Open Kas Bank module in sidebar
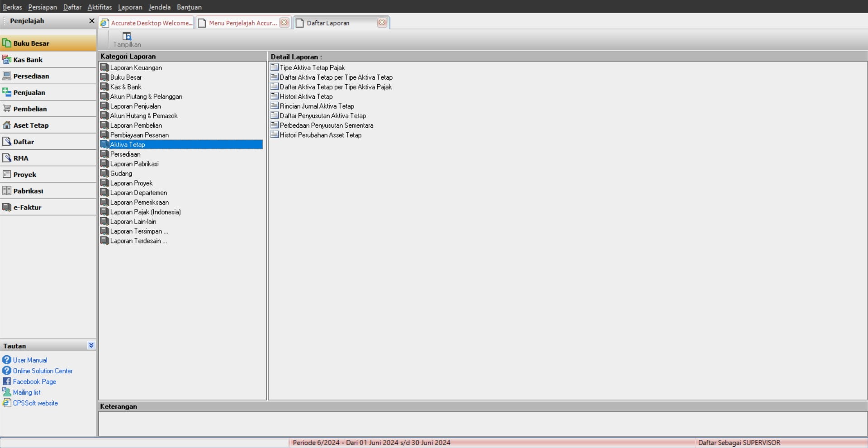This screenshot has width=868, height=448. [28, 60]
